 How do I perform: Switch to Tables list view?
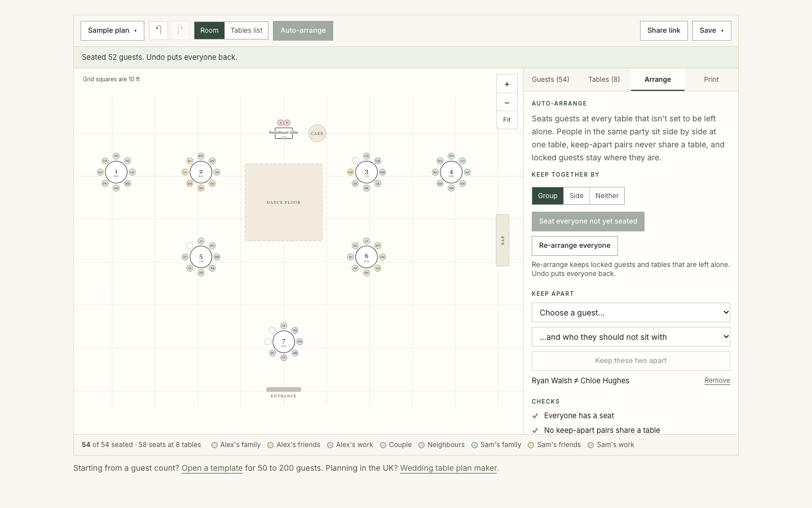coord(246,30)
